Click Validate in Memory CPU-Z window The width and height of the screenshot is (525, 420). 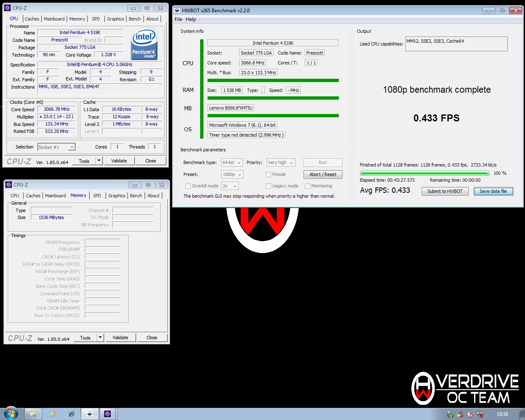[120, 338]
